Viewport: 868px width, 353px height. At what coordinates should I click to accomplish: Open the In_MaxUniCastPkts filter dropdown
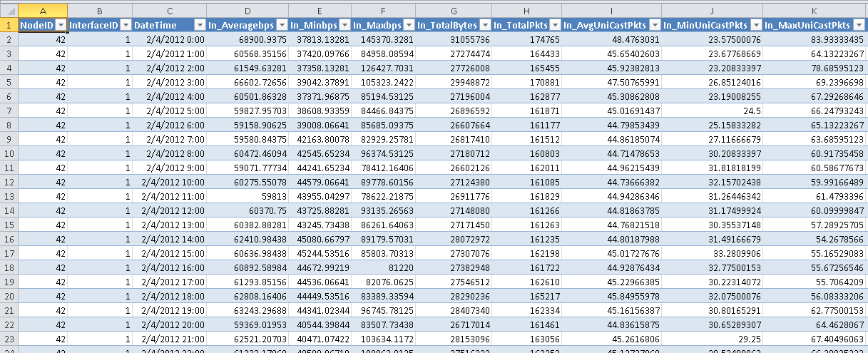[859, 25]
